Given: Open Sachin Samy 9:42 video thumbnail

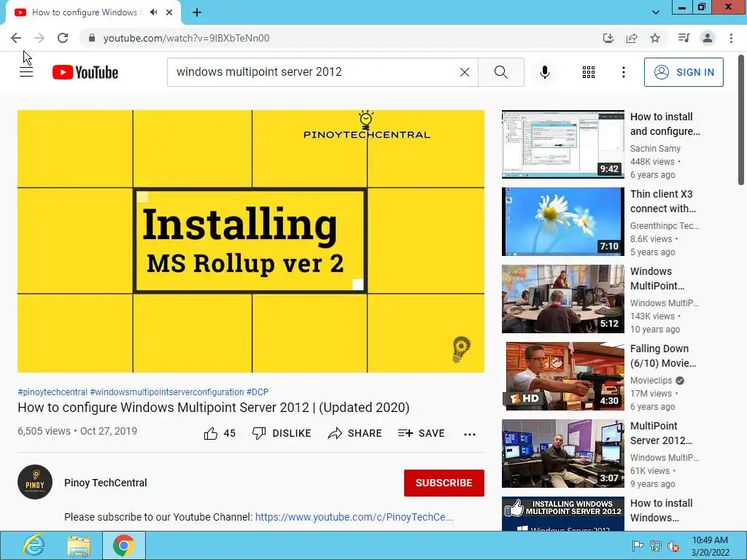Looking at the screenshot, I should [562, 144].
